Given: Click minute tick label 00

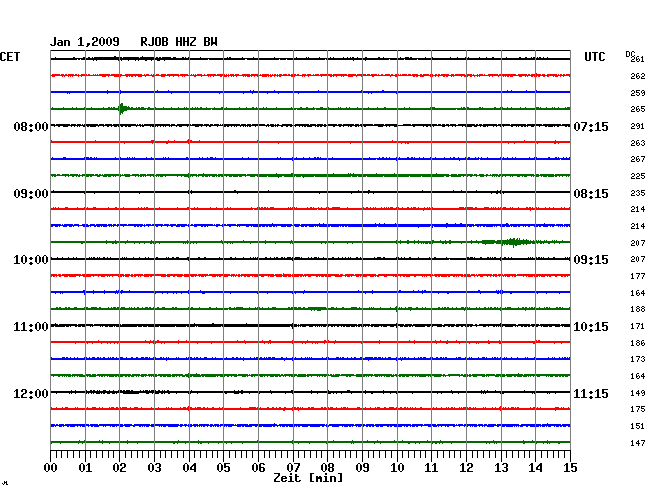Looking at the screenshot, I should [51, 468].
